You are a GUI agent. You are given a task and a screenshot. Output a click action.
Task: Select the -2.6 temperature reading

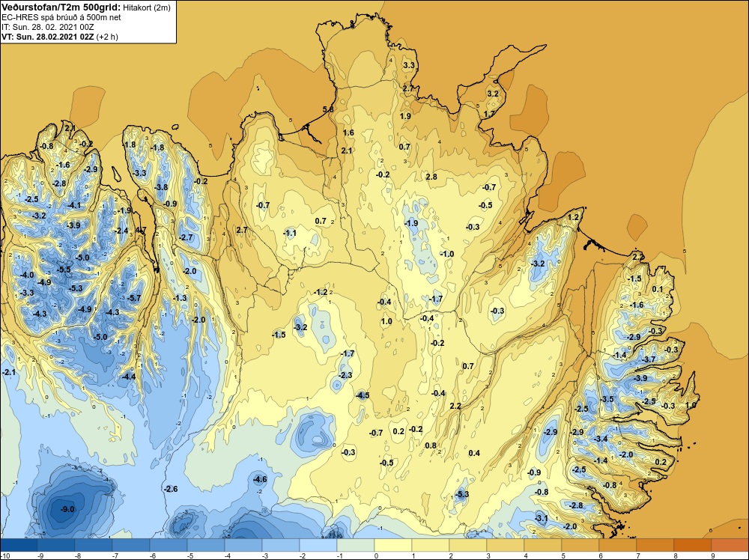[171, 489]
